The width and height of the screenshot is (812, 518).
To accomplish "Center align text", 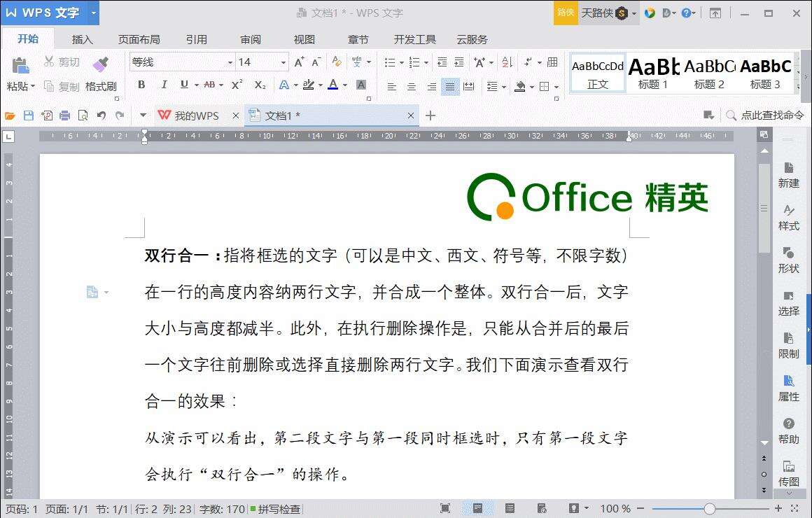I will tap(411, 87).
